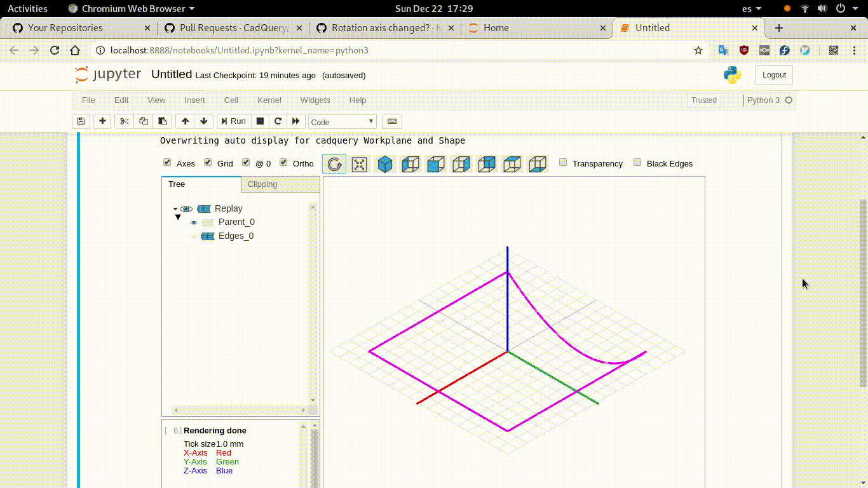Run the current notebook cell

click(234, 121)
